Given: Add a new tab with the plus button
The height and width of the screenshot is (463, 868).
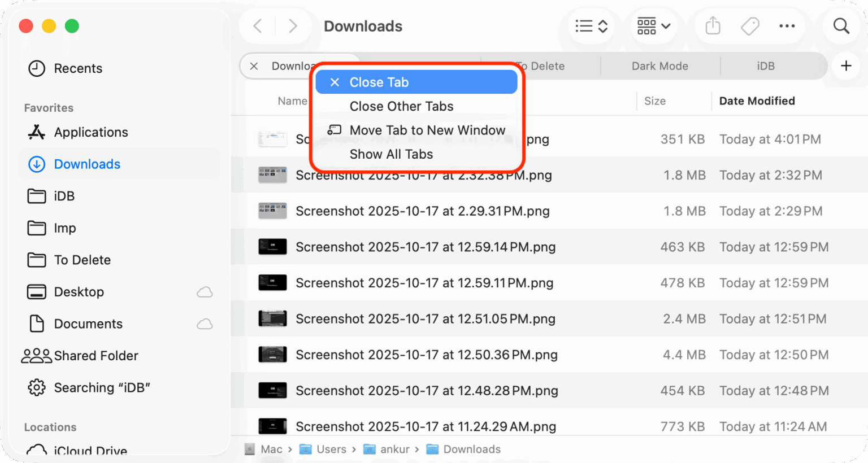Looking at the screenshot, I should [846, 66].
